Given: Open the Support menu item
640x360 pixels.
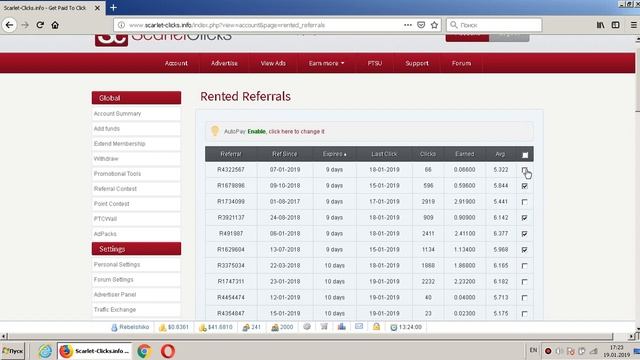Looking at the screenshot, I should [417, 63].
